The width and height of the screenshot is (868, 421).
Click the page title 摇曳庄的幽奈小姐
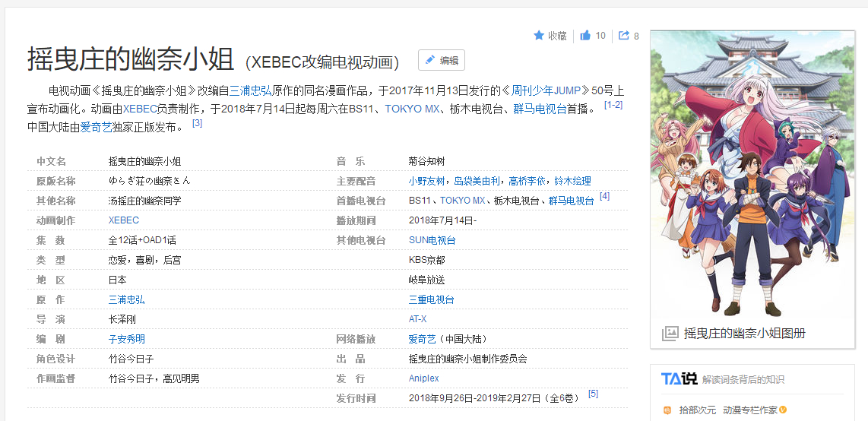(131, 58)
